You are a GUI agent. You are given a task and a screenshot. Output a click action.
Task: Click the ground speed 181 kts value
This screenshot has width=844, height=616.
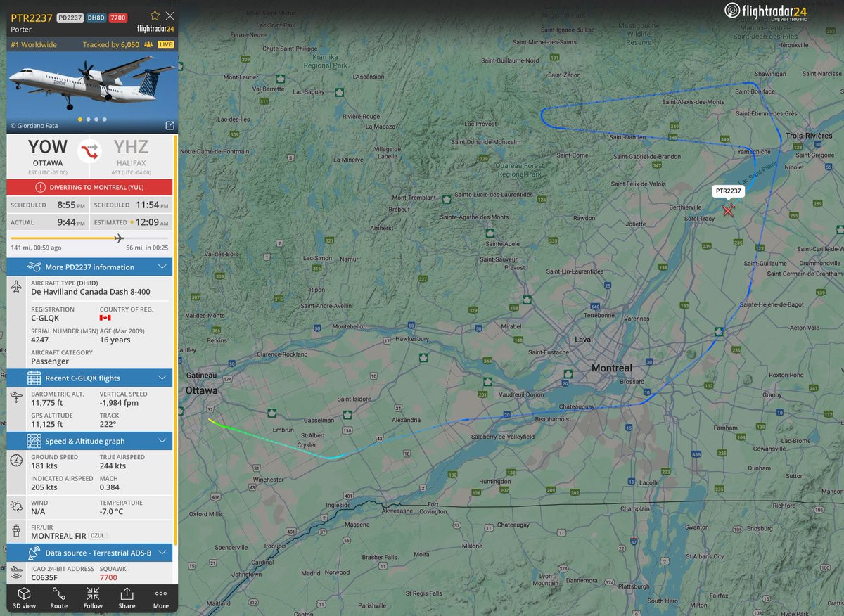click(44, 466)
